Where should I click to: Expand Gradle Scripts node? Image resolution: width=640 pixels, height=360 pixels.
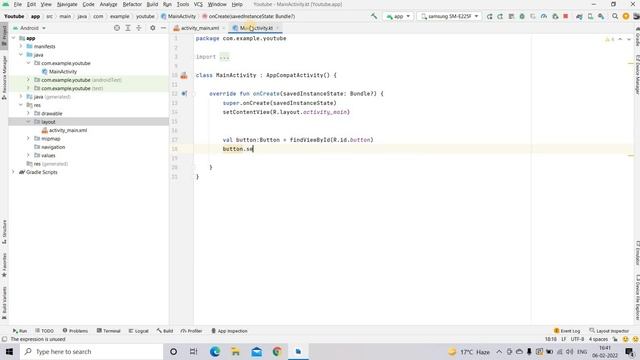click(x=13, y=172)
